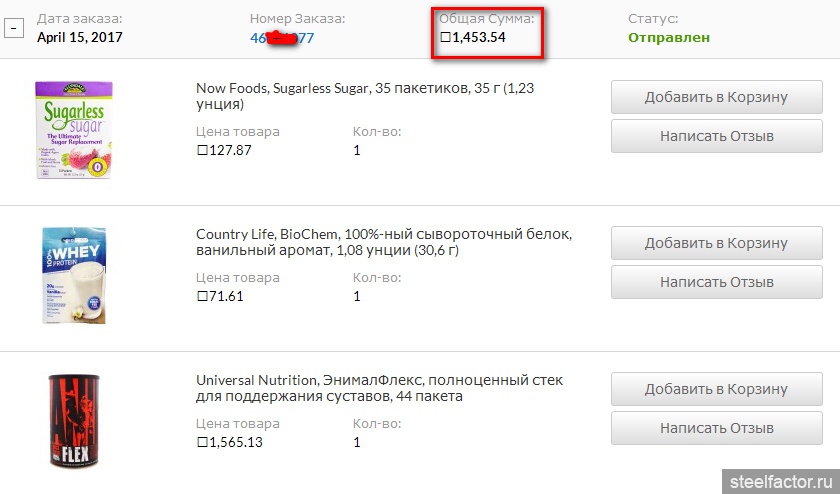840x494 pixels.
Task: Open Country Life BioChem whey product title
Action: pos(384,242)
